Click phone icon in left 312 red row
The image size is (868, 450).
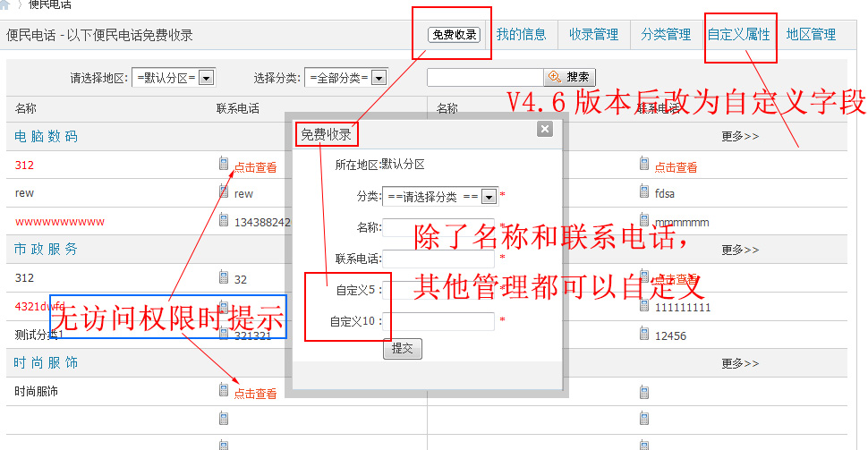point(224,164)
